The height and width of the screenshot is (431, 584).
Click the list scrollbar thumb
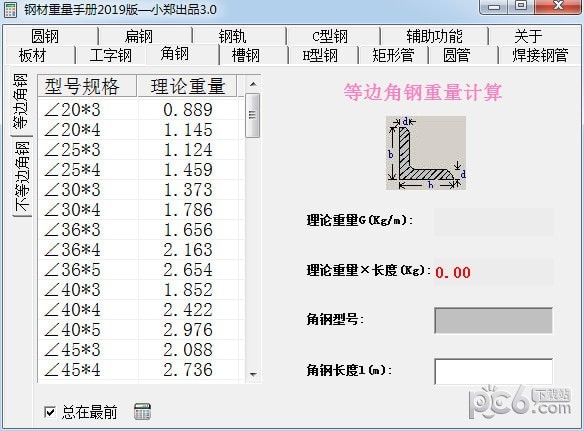click(253, 115)
